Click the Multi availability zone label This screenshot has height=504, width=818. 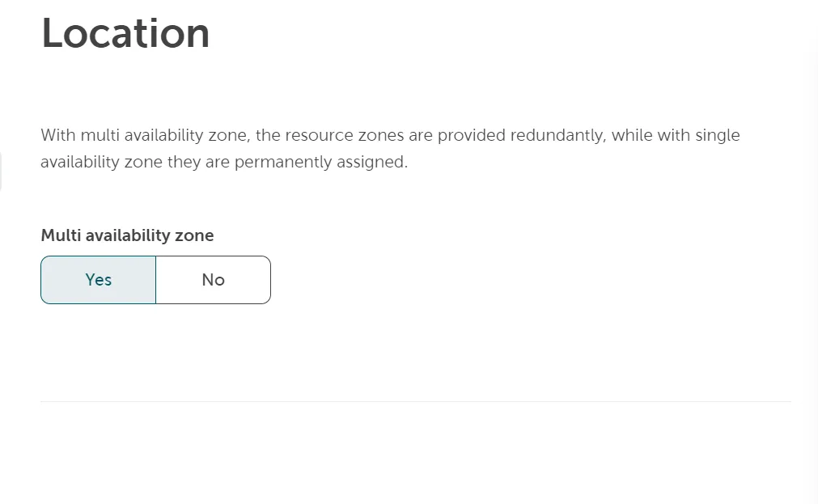(x=127, y=235)
